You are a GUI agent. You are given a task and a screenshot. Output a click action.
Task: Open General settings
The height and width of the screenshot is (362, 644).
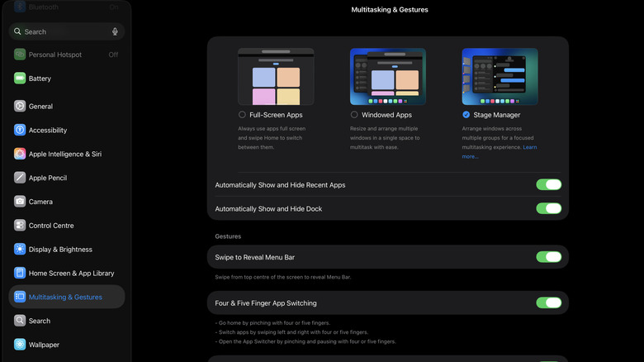click(67, 106)
